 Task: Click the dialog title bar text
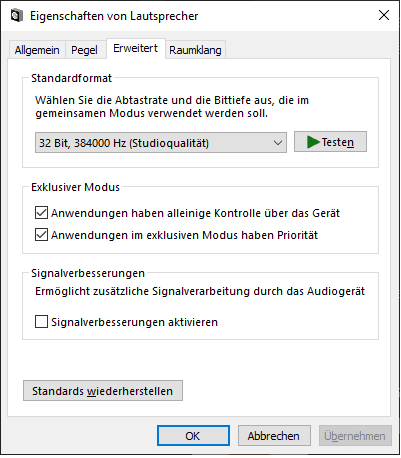(114, 16)
